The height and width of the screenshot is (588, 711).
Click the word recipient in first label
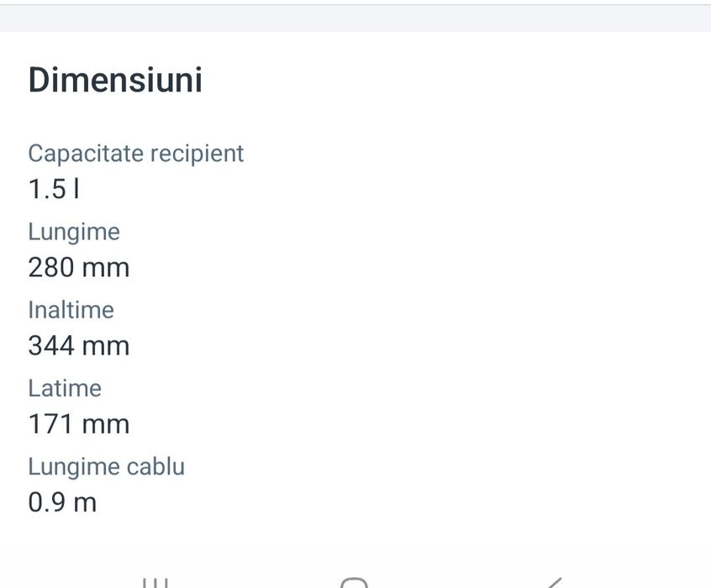(x=197, y=154)
